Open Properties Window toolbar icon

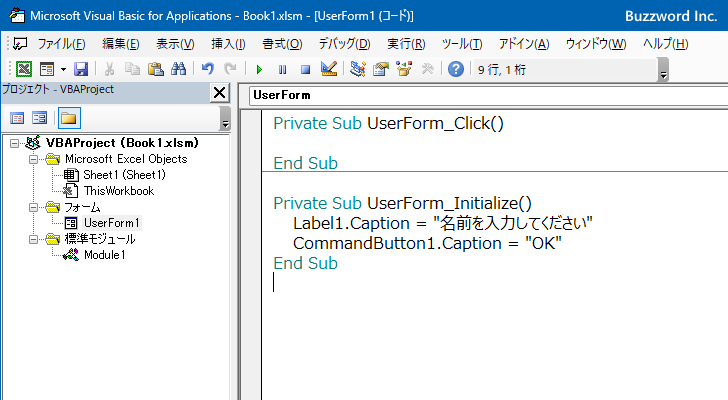pyautogui.click(x=381, y=69)
